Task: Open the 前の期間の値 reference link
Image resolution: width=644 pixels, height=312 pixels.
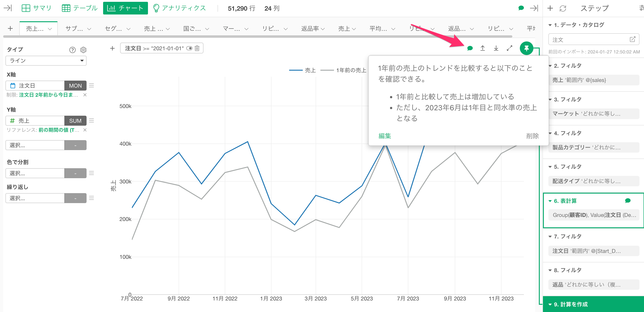Action: click(59, 130)
